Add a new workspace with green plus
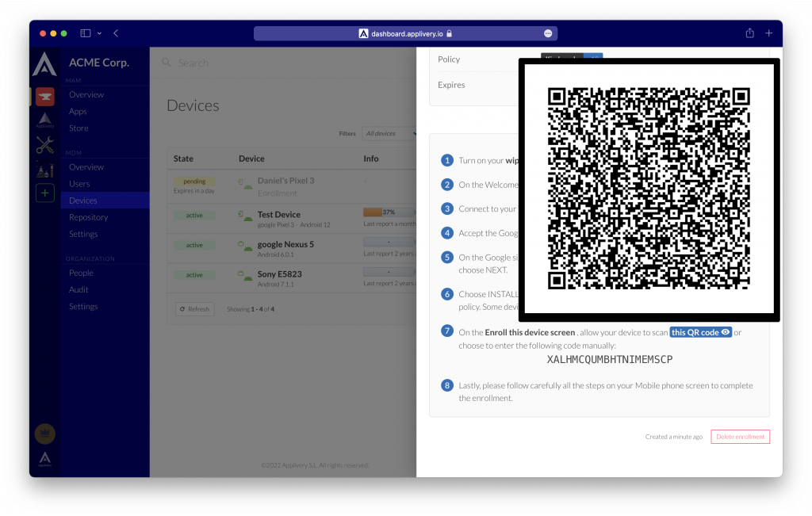The width and height of the screenshot is (812, 516). pyautogui.click(x=45, y=193)
